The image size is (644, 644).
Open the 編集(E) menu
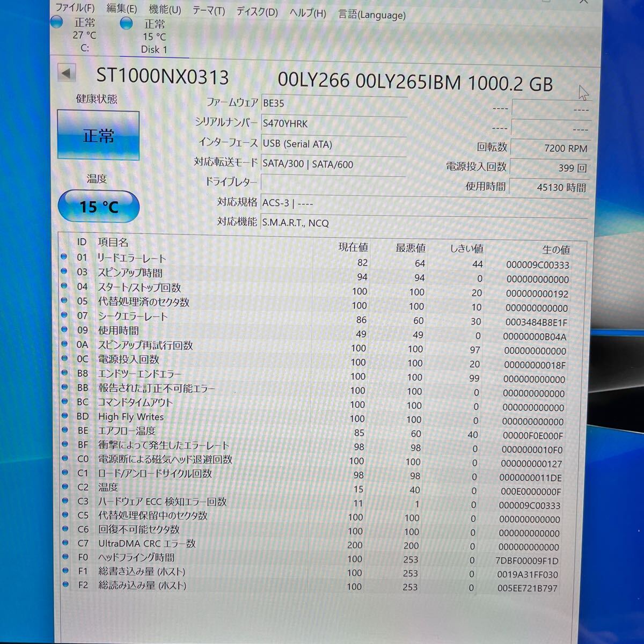point(122,9)
